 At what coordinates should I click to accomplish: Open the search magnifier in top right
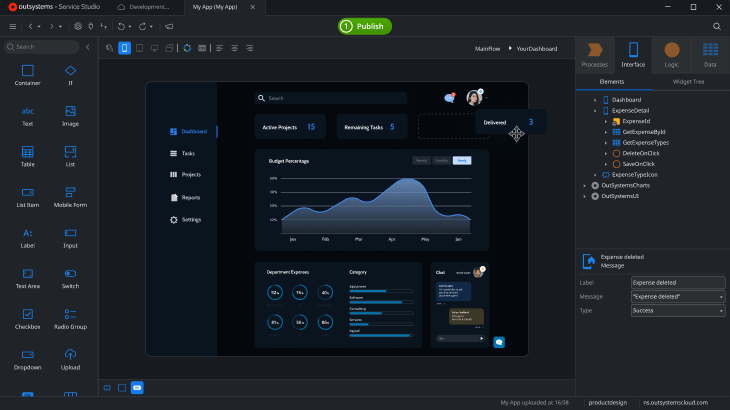tap(716, 27)
